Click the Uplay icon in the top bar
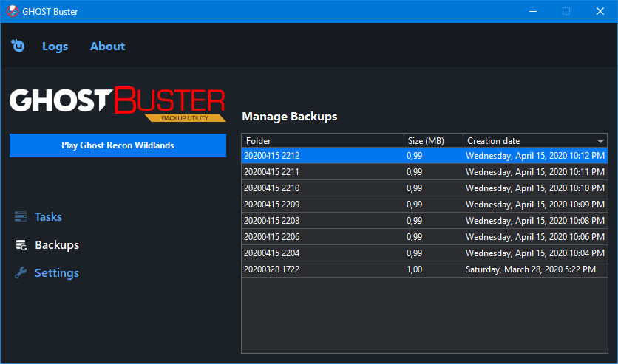 point(18,46)
